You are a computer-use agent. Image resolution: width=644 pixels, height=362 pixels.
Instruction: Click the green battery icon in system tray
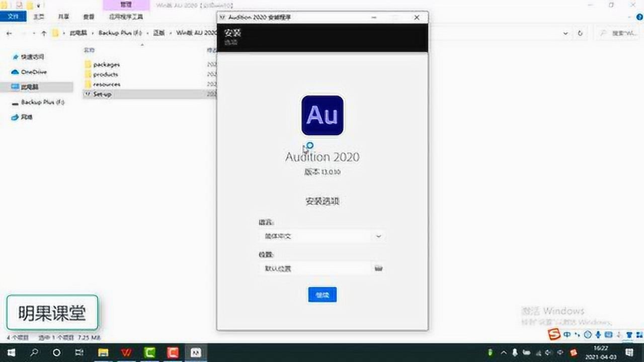[491, 352]
